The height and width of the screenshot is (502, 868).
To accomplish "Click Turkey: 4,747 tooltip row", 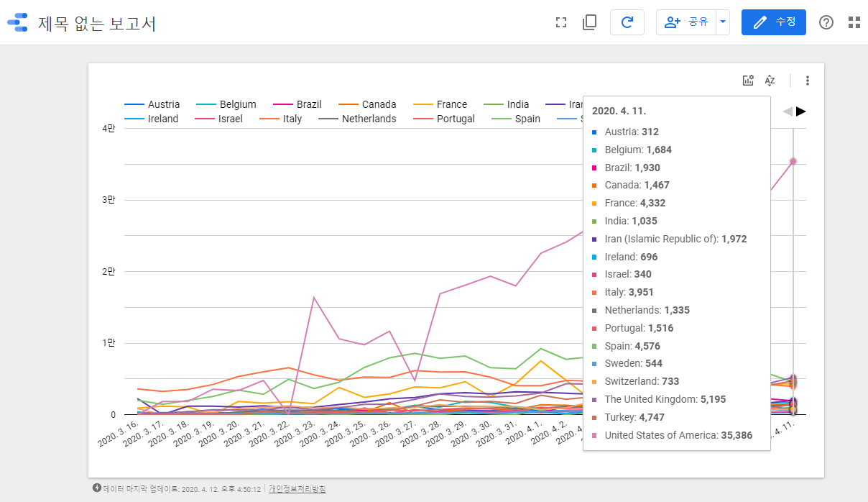I will click(629, 417).
